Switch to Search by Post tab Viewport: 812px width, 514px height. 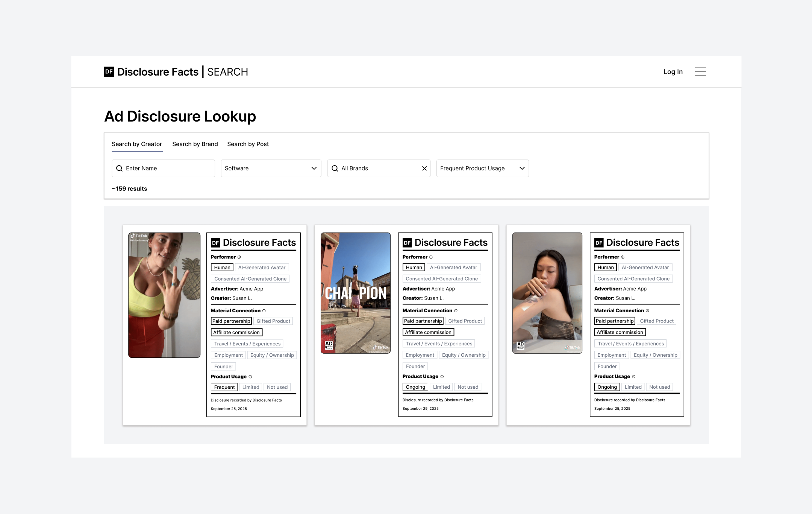(248, 144)
